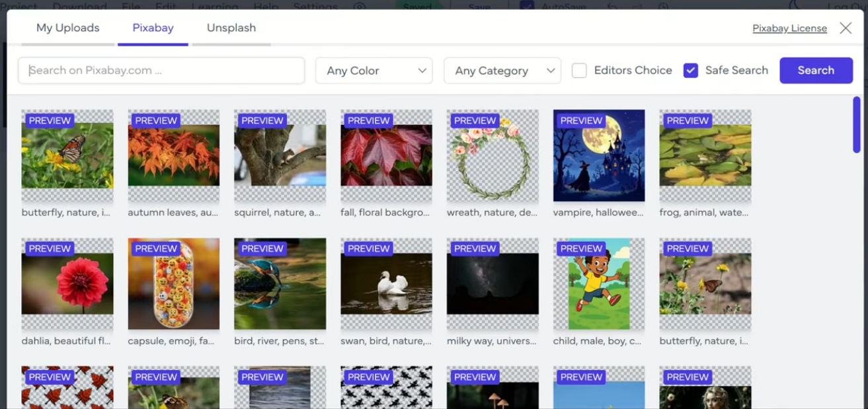Pick the red dahlia flower thumbnail
This screenshot has width=868, height=409.
[67, 283]
